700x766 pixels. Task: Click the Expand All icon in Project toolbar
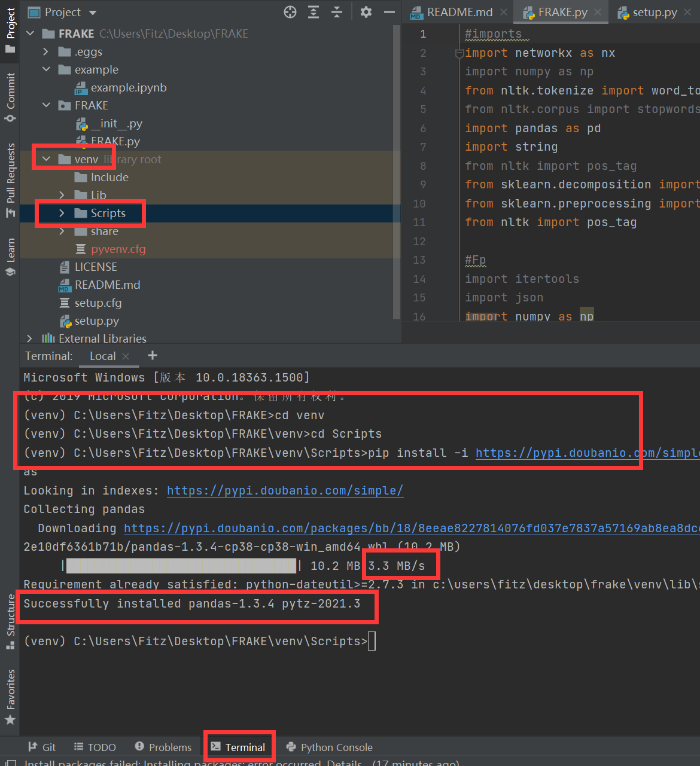pos(314,12)
